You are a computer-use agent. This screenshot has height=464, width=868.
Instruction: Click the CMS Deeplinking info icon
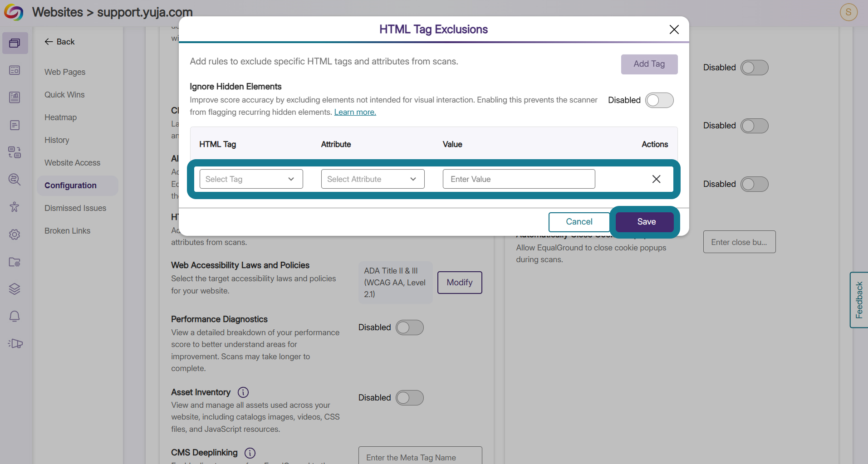point(250,453)
